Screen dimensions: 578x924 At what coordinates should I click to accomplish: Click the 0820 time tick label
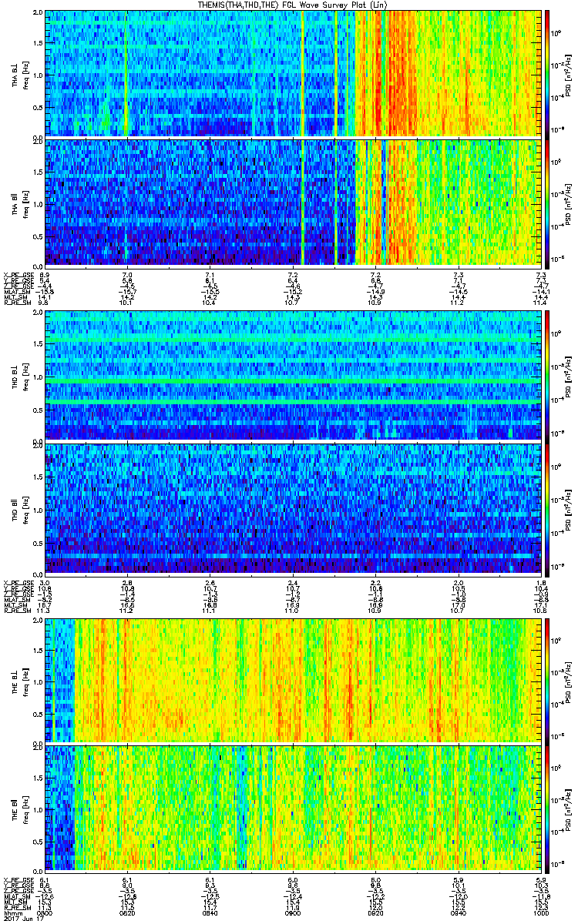click(x=127, y=912)
